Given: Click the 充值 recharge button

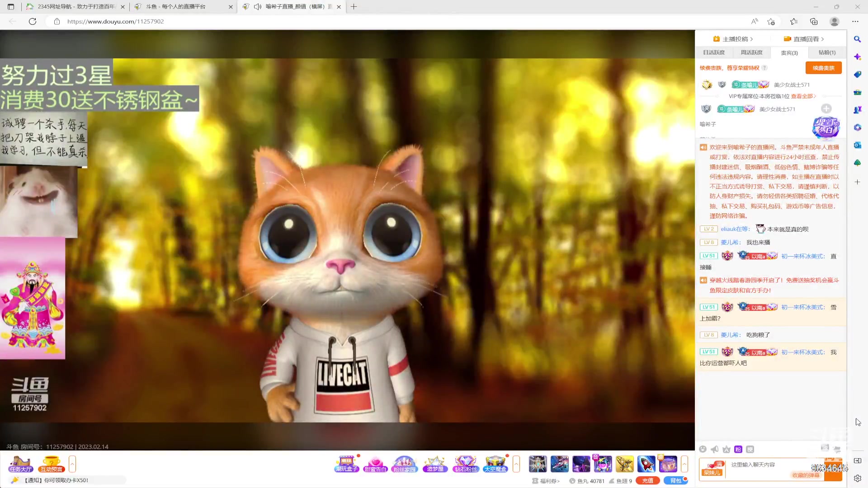Looking at the screenshot, I should click(x=647, y=481).
